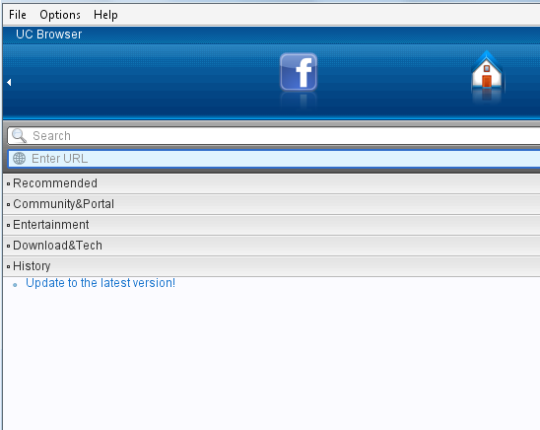Open the Facebook shortcut icon

coord(298,72)
